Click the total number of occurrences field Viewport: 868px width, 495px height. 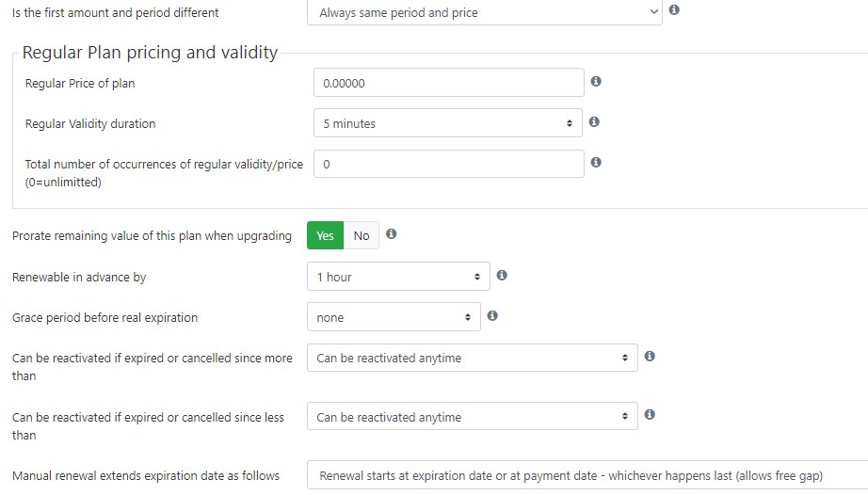(x=448, y=164)
